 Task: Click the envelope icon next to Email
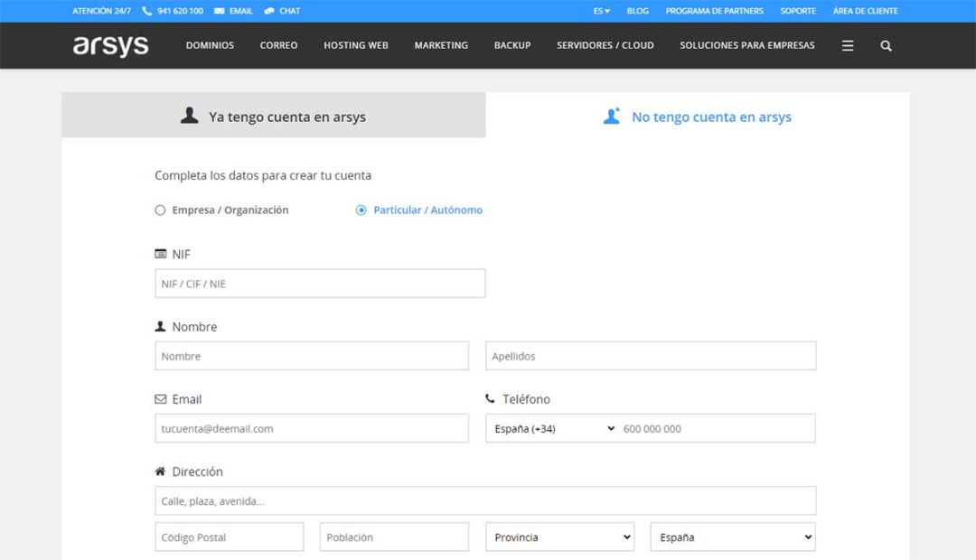(159, 398)
